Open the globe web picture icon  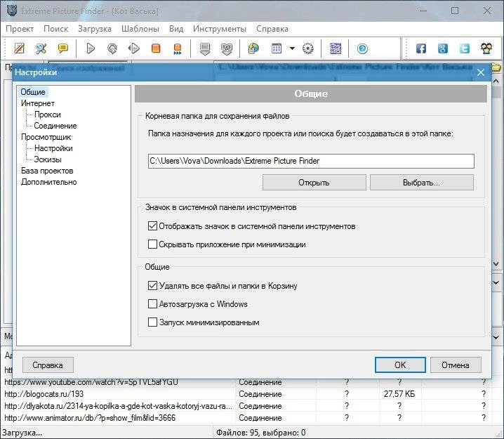click(254, 48)
